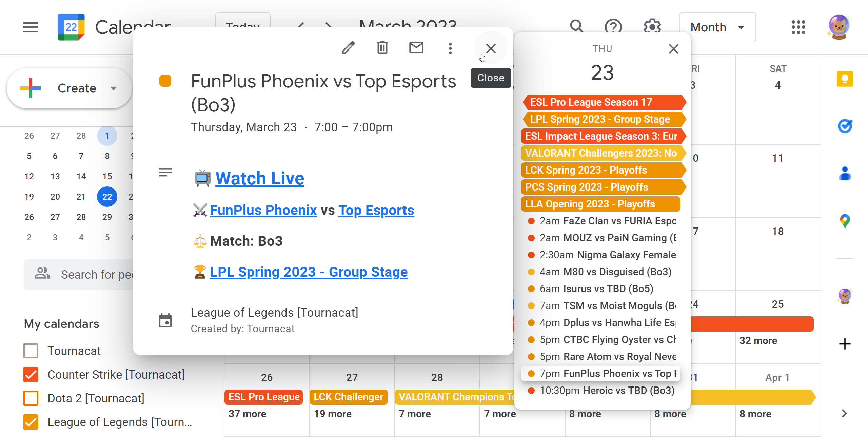Select 7pm FunPlus Phoenix event entry
Image resolution: width=868 pixels, height=437 pixels.
601,373
